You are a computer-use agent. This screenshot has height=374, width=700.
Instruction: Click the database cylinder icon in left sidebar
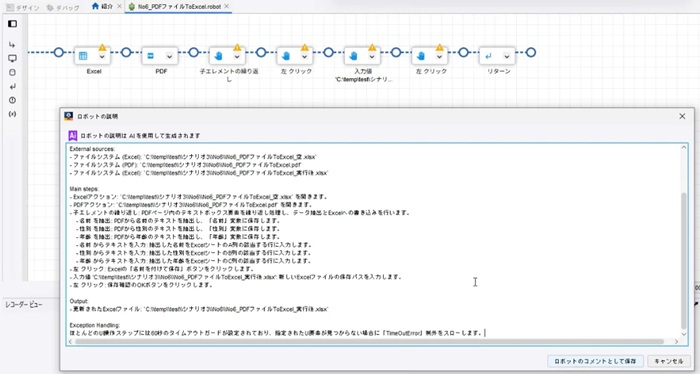tap(12, 72)
